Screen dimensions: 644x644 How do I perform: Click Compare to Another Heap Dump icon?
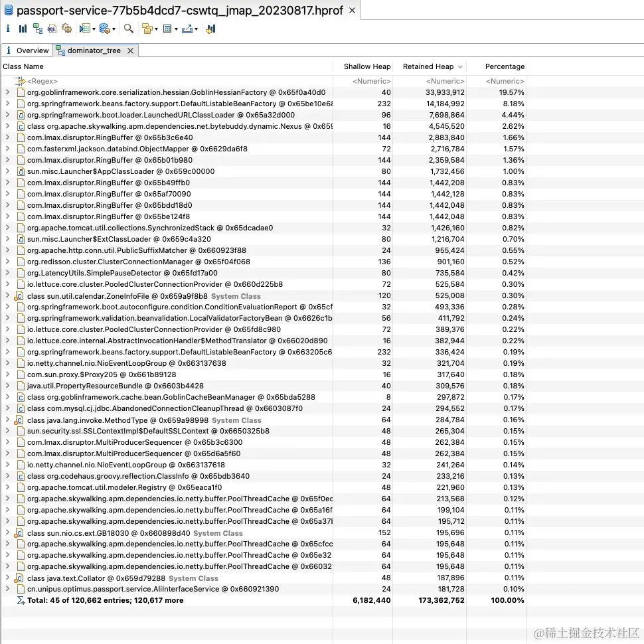(x=210, y=29)
